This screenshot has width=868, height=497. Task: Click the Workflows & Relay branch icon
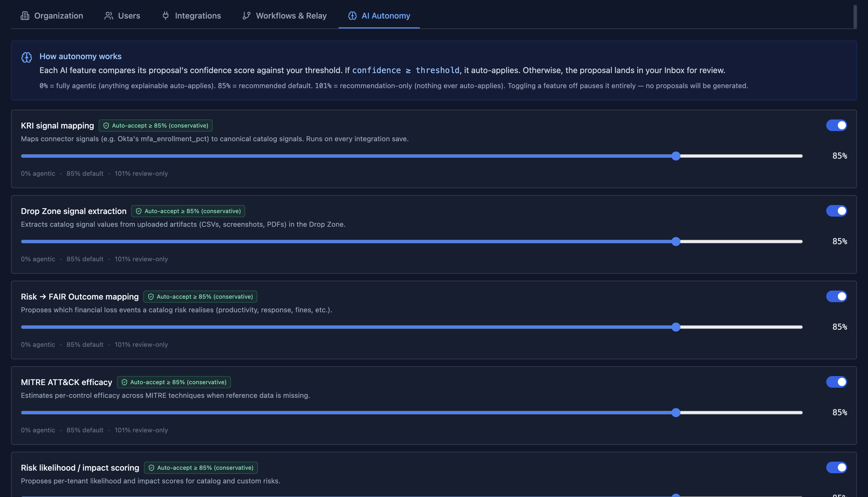(x=247, y=16)
